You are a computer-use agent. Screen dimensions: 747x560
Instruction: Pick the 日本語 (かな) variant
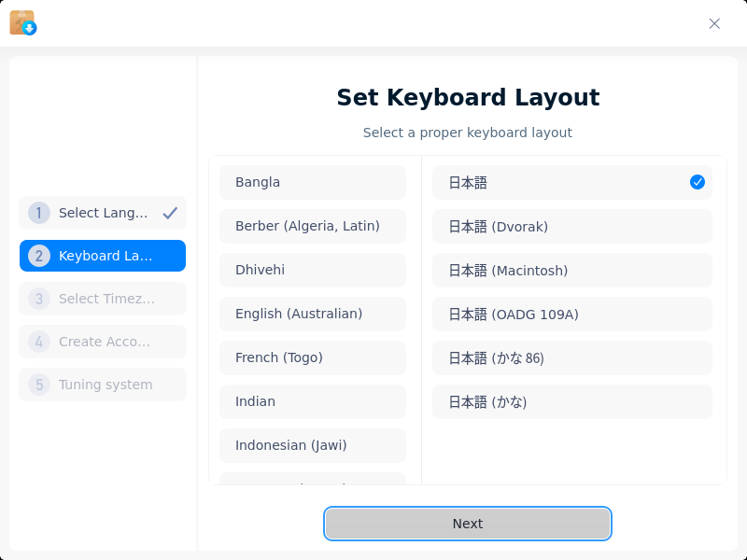571,401
